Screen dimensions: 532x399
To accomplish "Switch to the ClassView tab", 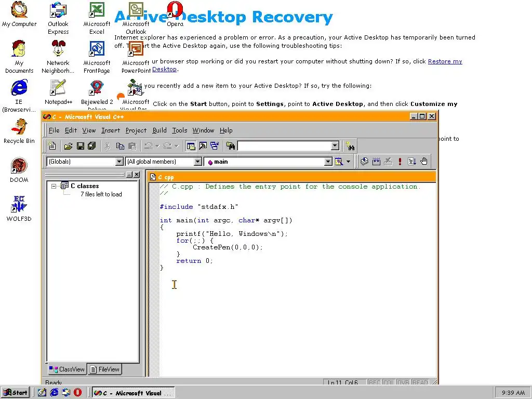I will click(x=67, y=369).
